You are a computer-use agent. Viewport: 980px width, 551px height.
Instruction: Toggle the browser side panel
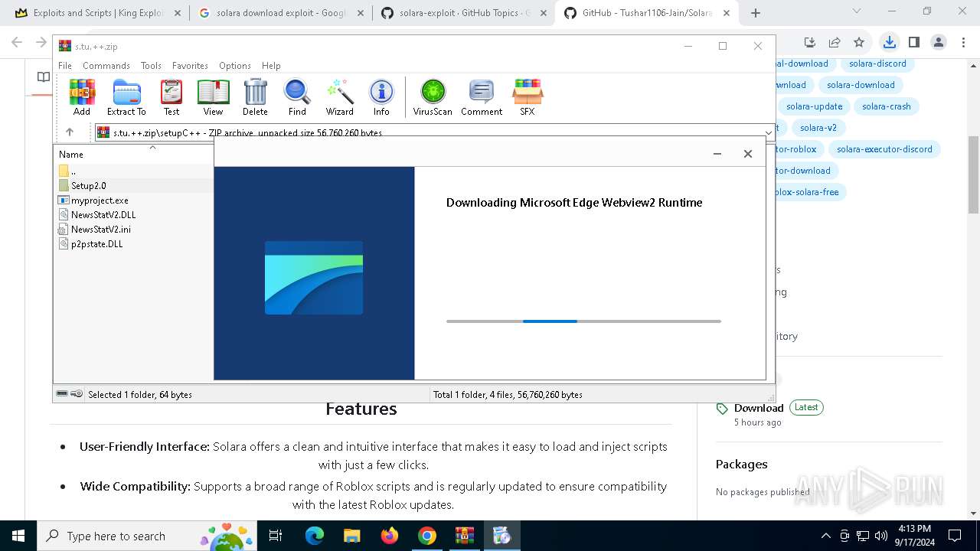click(913, 43)
